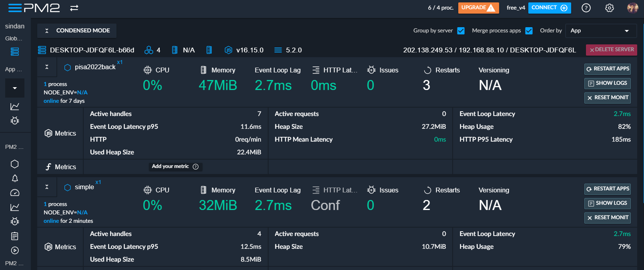
Task: Open the gauge dashboard icon in sidebar
Action: [15, 193]
